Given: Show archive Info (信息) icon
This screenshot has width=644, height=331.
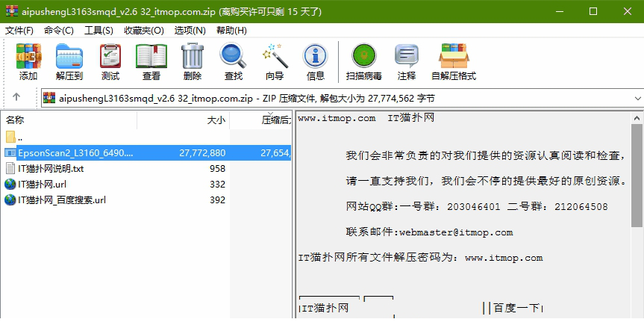Looking at the screenshot, I should click(316, 57).
